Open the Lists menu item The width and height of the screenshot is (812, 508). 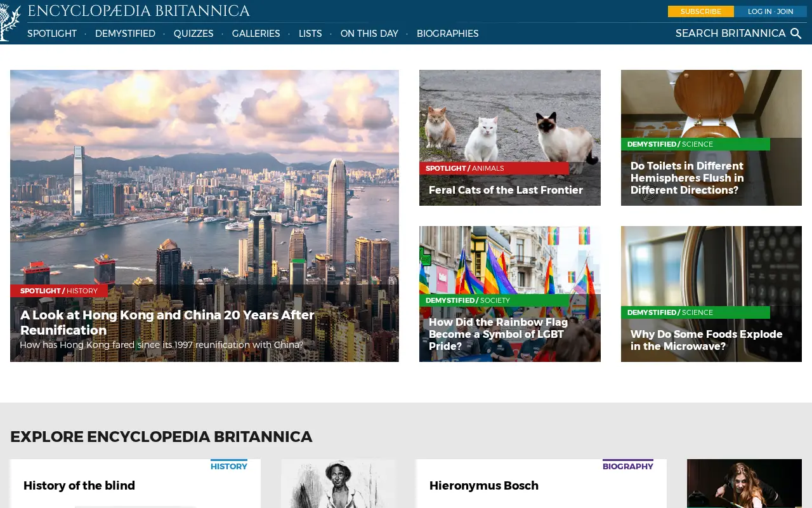click(x=310, y=34)
